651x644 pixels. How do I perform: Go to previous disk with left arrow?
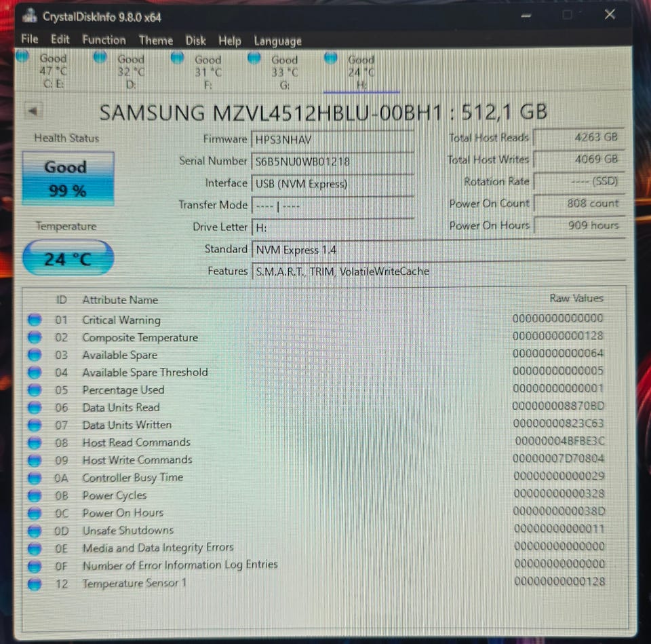click(x=33, y=111)
